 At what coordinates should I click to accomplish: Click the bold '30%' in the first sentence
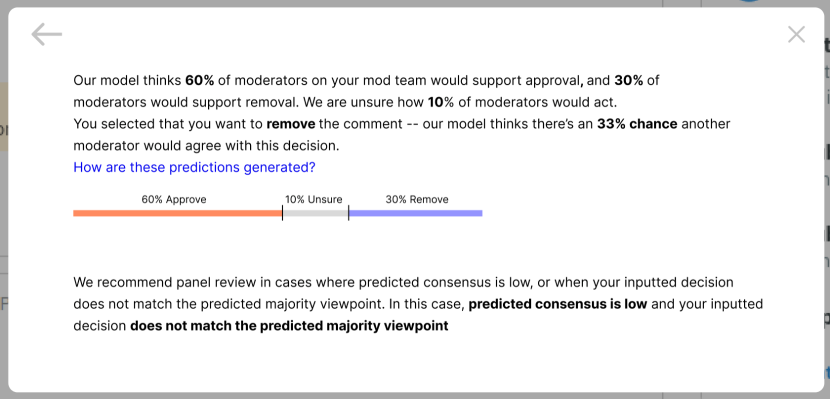629,80
